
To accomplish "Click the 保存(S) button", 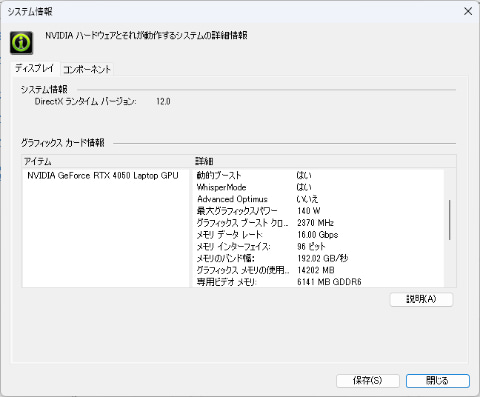I will point(368,380).
